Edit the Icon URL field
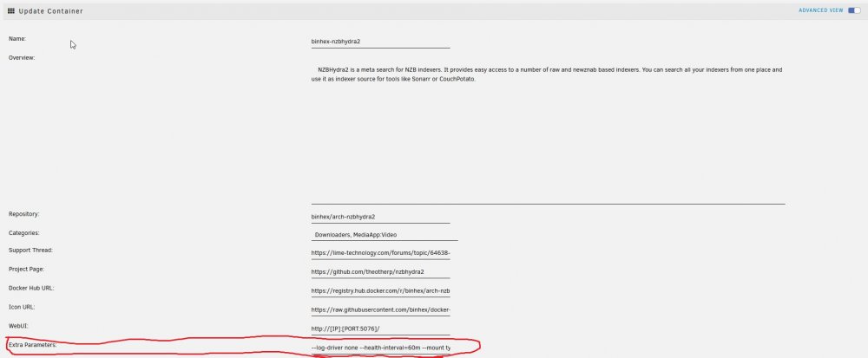868x358 pixels. click(380, 310)
